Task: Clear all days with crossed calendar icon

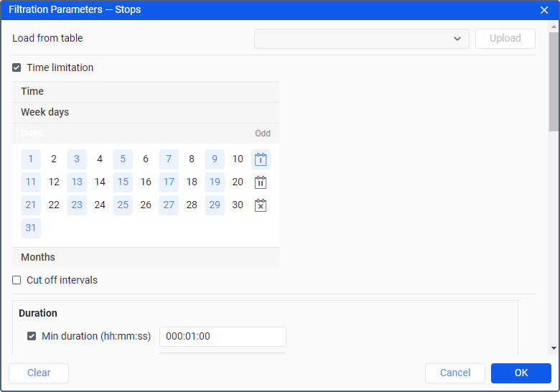Action: coord(261,205)
